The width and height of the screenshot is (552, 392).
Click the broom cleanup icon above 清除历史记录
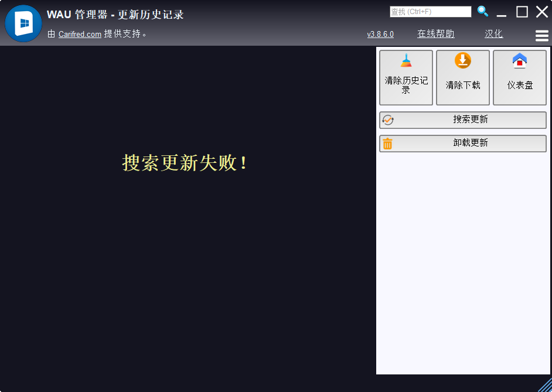tap(406, 60)
